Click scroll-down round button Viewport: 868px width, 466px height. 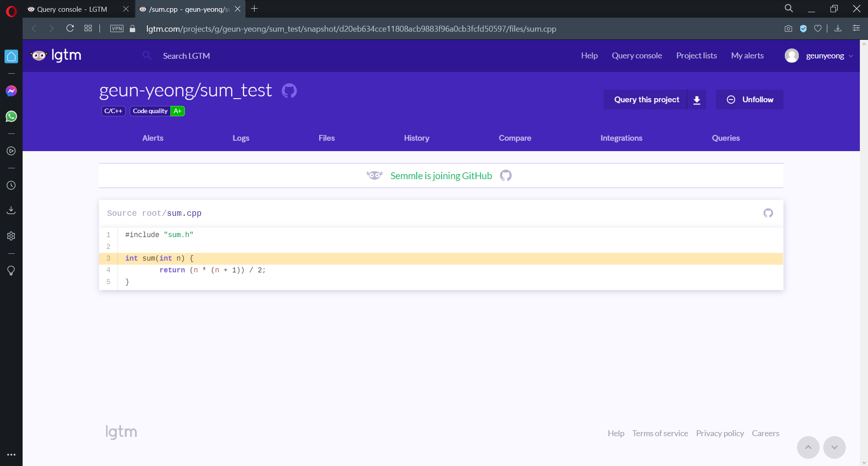[835, 447]
